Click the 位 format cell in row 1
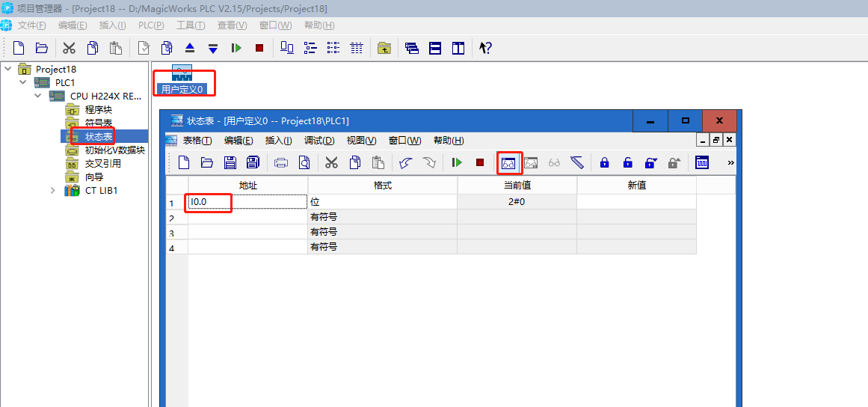 pos(383,202)
